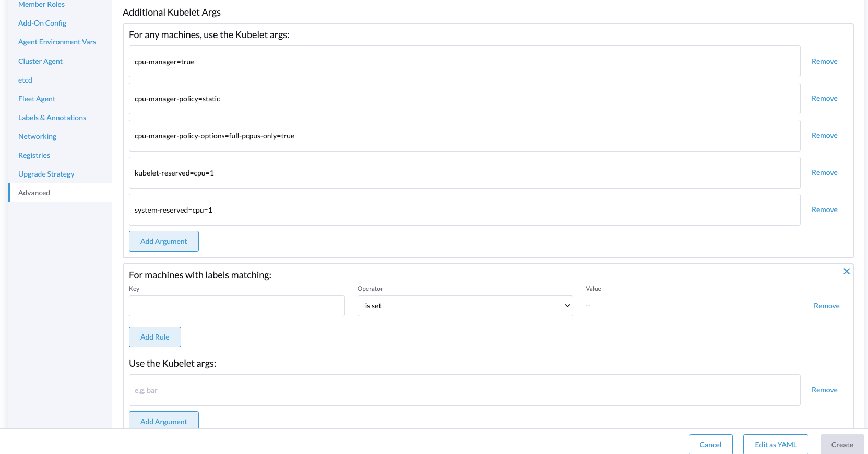Open Agent Environment Vars section
Screen dimensions: 868x454
pos(57,42)
